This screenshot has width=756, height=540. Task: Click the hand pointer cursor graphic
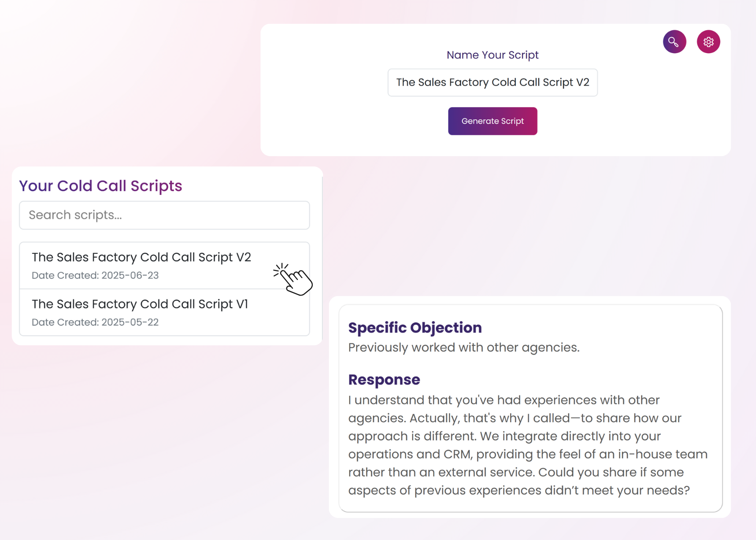(293, 279)
